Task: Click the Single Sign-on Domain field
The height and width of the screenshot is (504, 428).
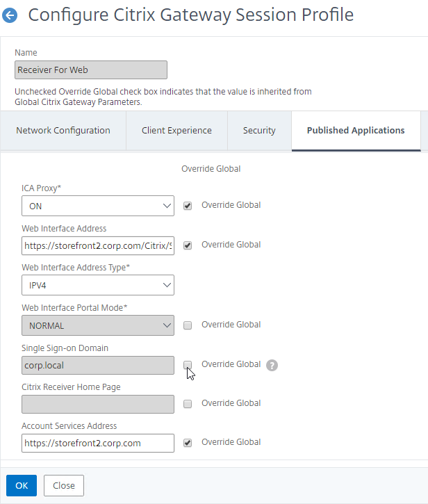Action: click(98, 365)
